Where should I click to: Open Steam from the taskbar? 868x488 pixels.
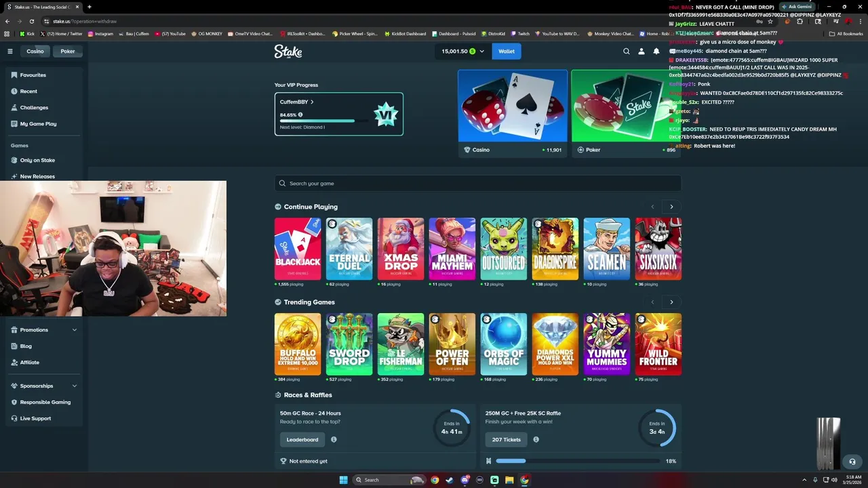tap(449, 480)
